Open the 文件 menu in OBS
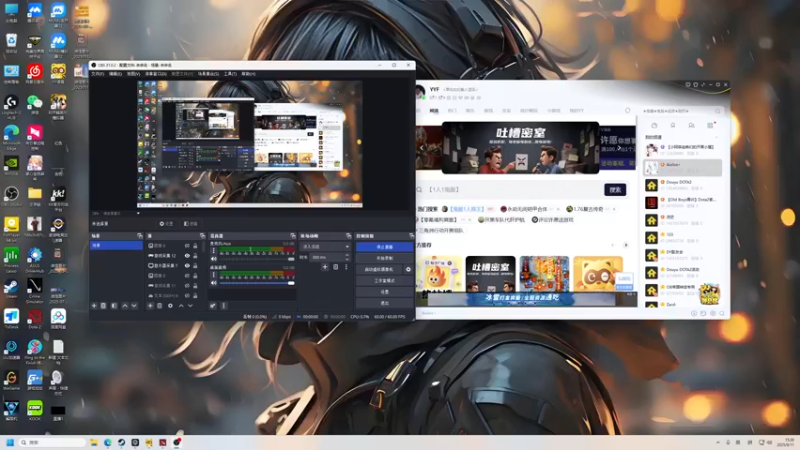The height and width of the screenshot is (450, 800). pyautogui.click(x=97, y=74)
